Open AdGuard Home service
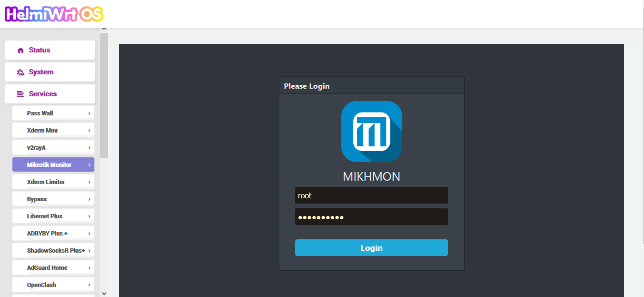Image resolution: width=644 pixels, height=297 pixels. pos(53,267)
